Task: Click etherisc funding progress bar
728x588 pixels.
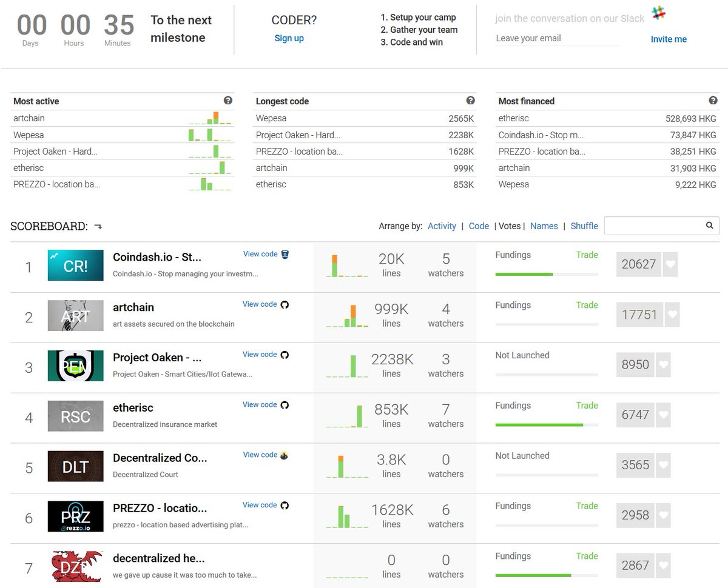Action: point(547,425)
